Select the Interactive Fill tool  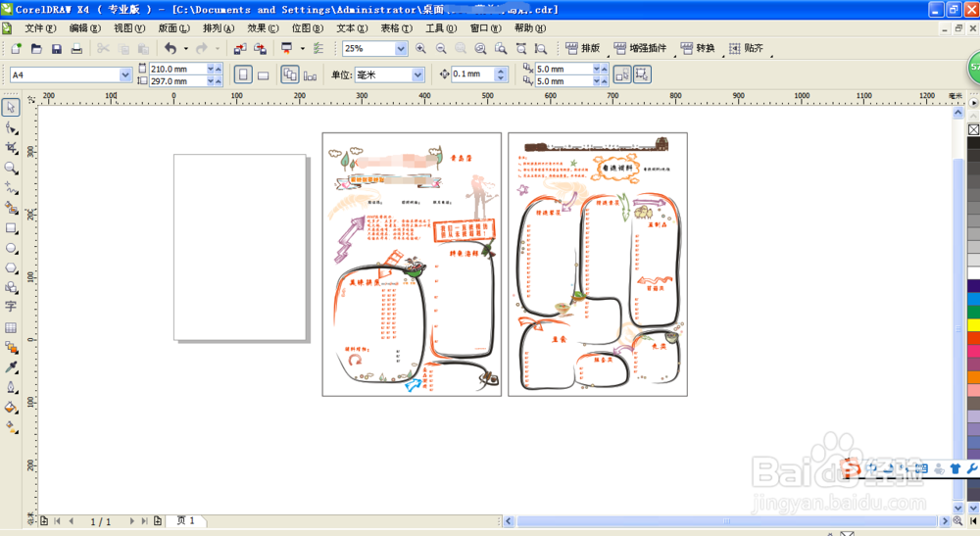coord(11,427)
